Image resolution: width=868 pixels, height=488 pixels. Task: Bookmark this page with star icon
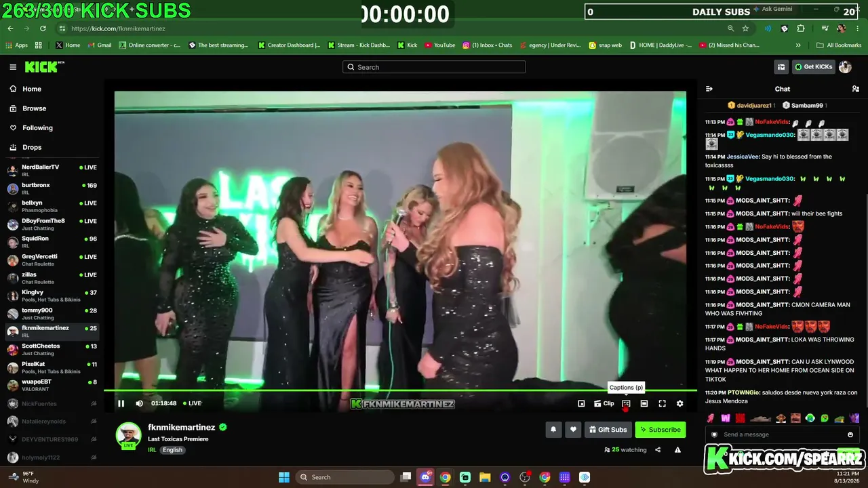[745, 28]
